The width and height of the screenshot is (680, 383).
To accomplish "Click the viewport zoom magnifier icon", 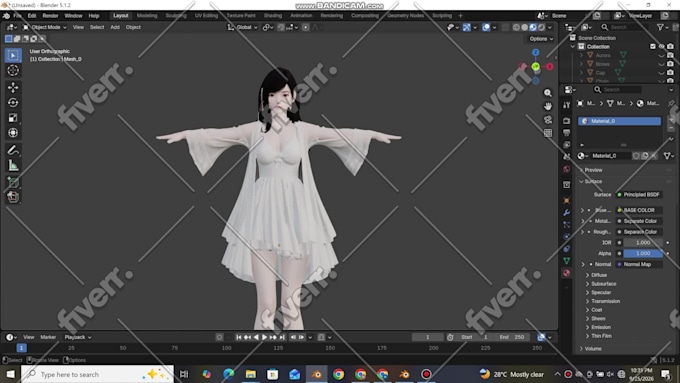I will (548, 93).
